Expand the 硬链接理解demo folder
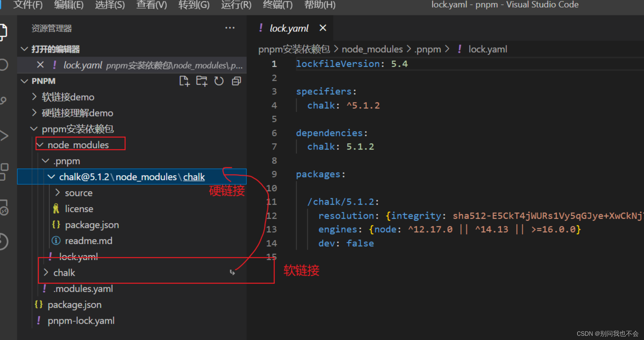Viewport: 644px width, 340px height. pos(34,113)
